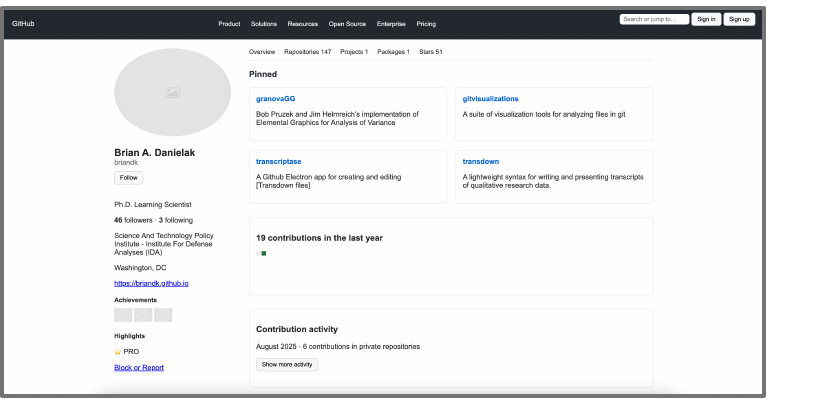Select the Overview tab
The image size is (825, 402).
coord(262,52)
